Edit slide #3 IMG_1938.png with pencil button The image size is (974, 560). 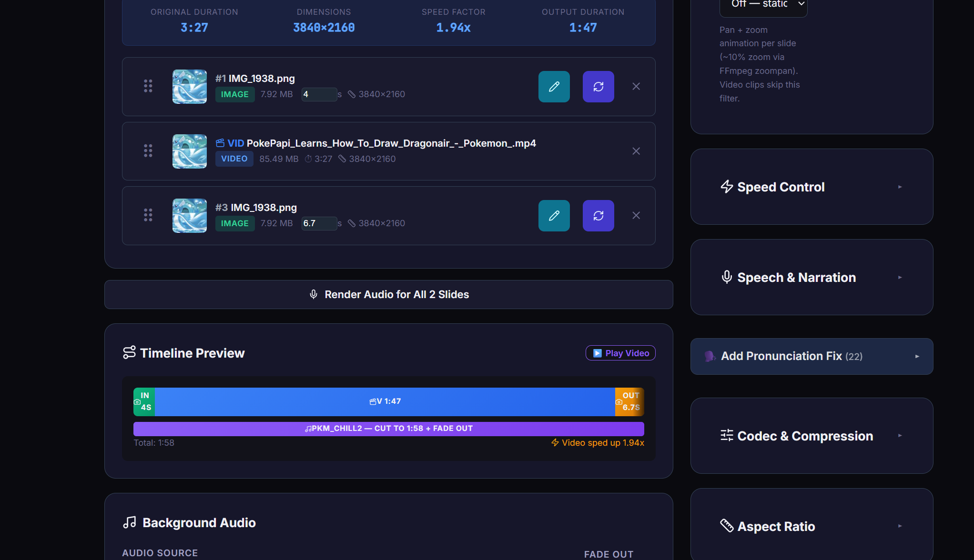pyautogui.click(x=554, y=216)
